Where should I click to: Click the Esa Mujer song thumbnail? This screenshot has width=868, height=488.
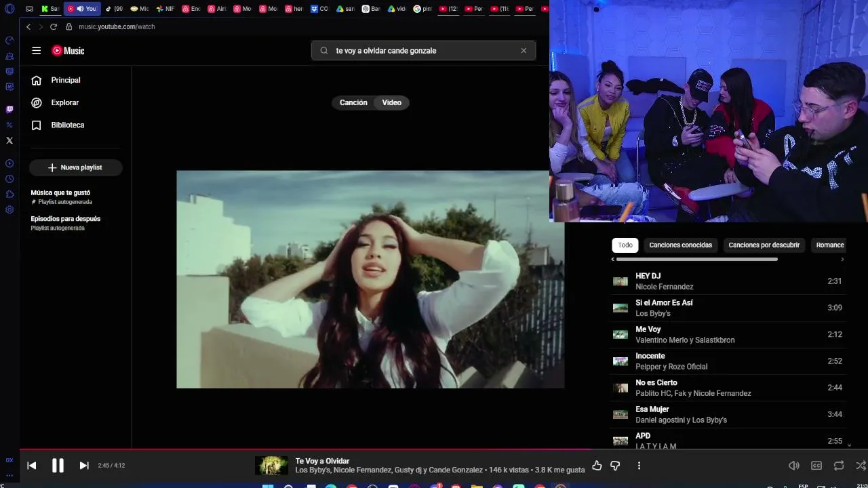[x=620, y=414]
